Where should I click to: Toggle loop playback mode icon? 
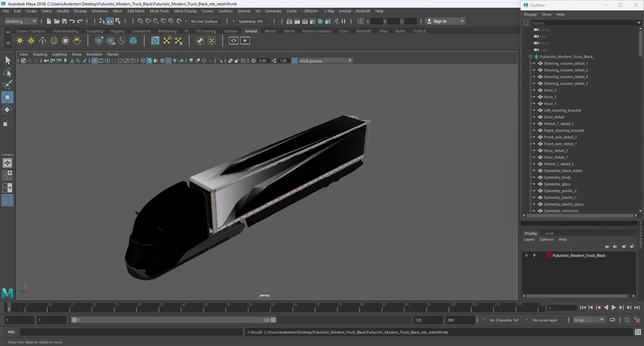(612, 320)
